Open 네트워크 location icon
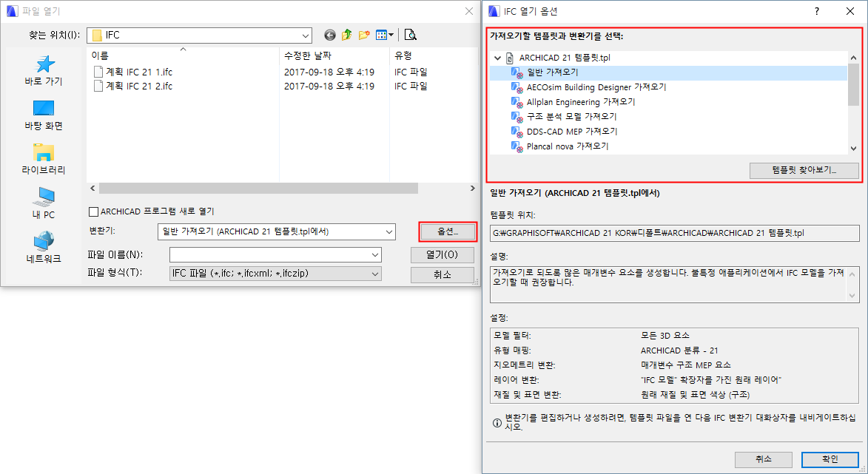 (44, 241)
